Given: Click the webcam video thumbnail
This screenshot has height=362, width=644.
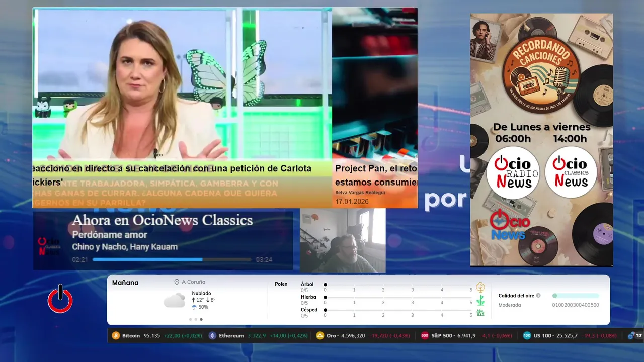Looking at the screenshot, I should [343, 240].
